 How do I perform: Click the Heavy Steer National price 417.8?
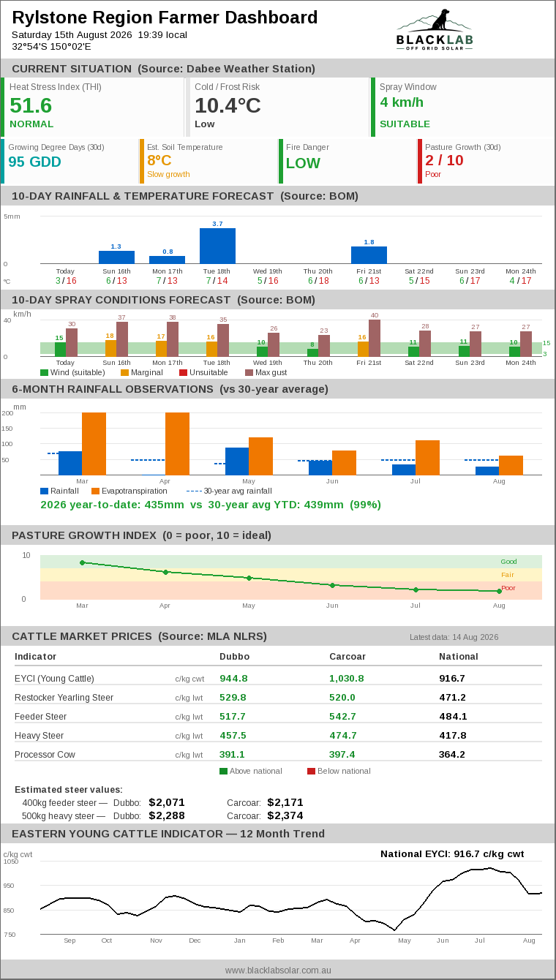coord(453,736)
